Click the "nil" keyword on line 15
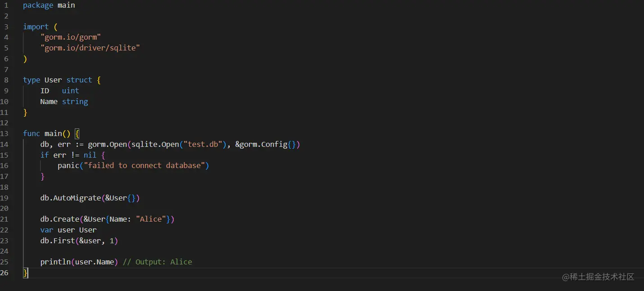The width and height of the screenshot is (644, 291). 90,155
